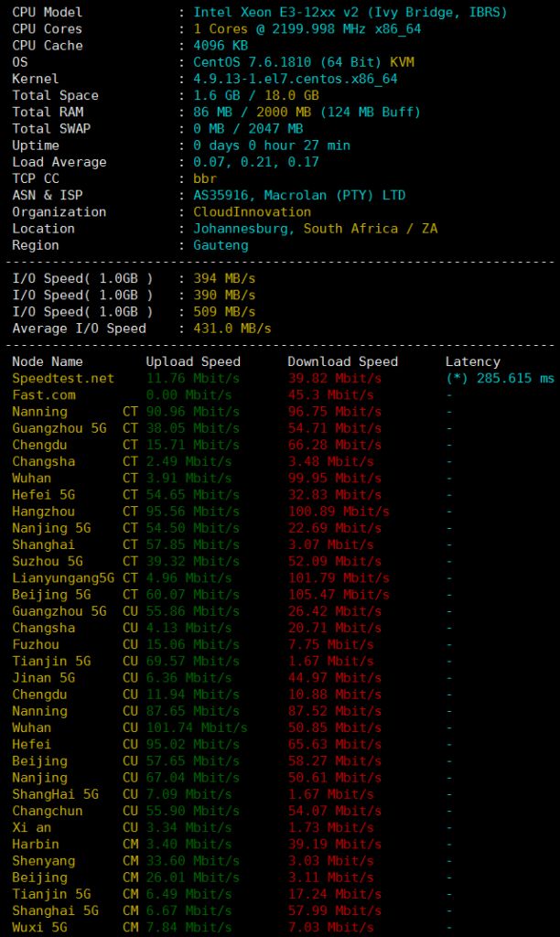The image size is (560, 937).
Task: Click Tianjin 5G CM download 17.24 Mbit/s
Action: (335, 895)
